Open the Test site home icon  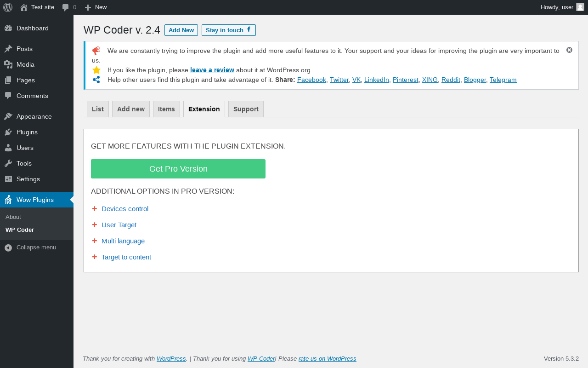(24, 7)
